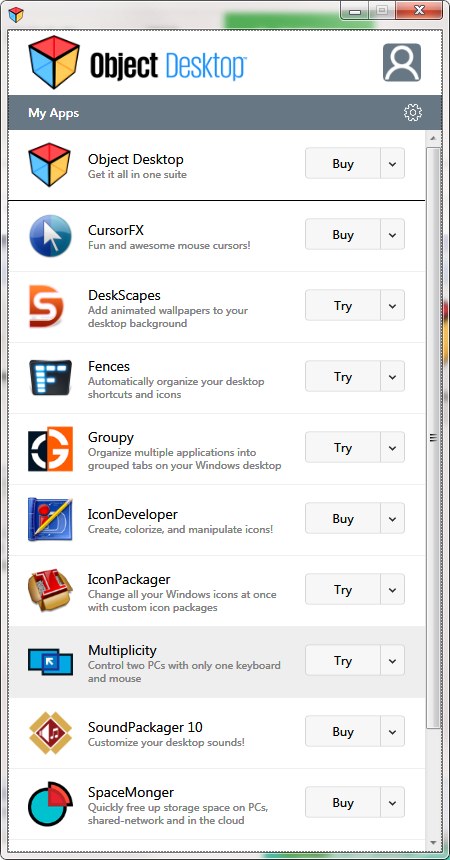Minimize the Object Desktop window
Viewport: 450px width, 860px height.
click(355, 10)
